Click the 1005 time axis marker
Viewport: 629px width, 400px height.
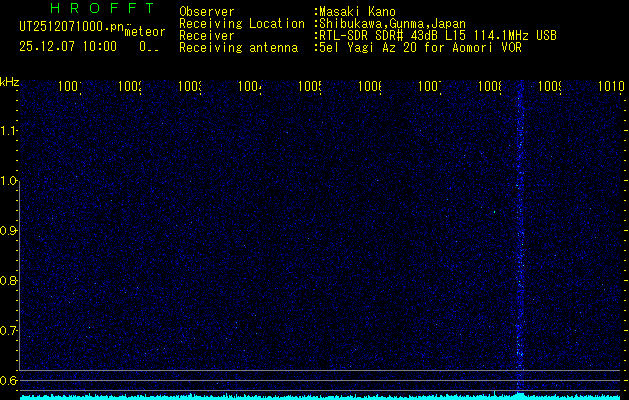[x=310, y=86]
